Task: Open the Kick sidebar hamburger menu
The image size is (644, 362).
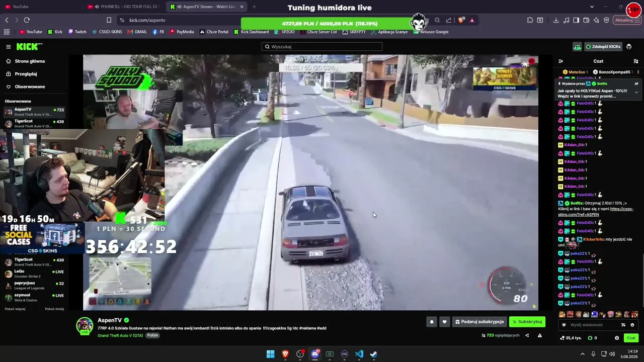Action: 9,47
